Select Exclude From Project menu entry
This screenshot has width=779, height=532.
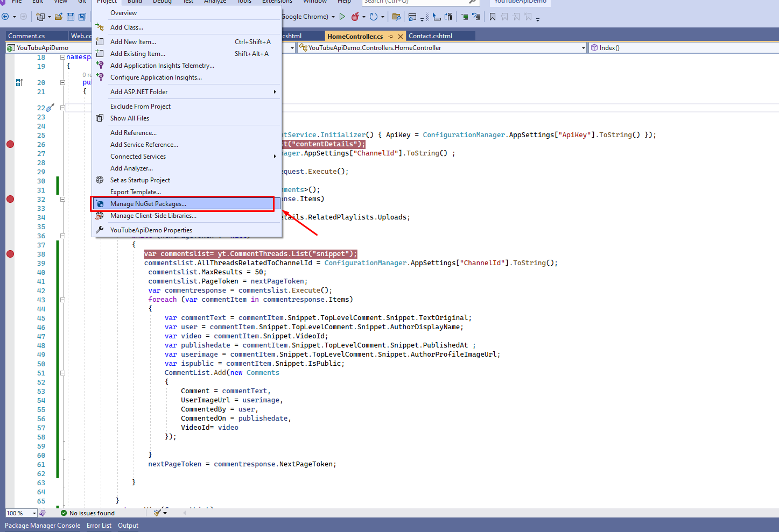pyautogui.click(x=187, y=107)
